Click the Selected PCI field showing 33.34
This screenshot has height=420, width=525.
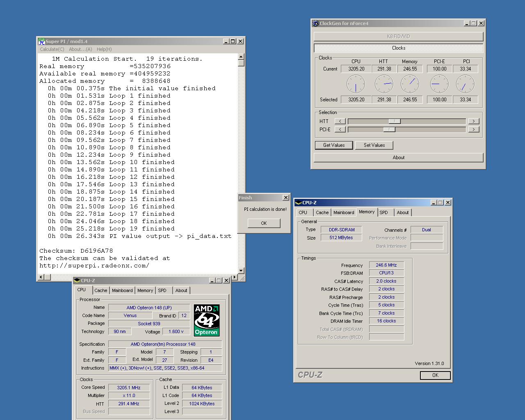465,100
